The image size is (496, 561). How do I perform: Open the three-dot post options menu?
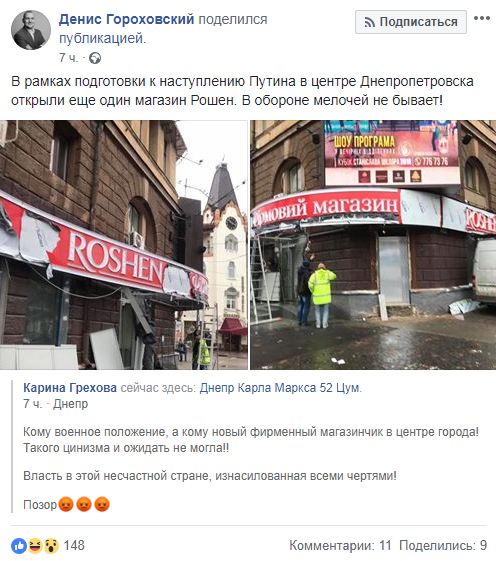click(x=482, y=18)
